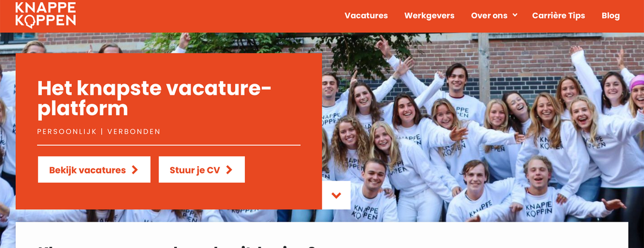Click the Knappe Koppen logo

tap(46, 14)
